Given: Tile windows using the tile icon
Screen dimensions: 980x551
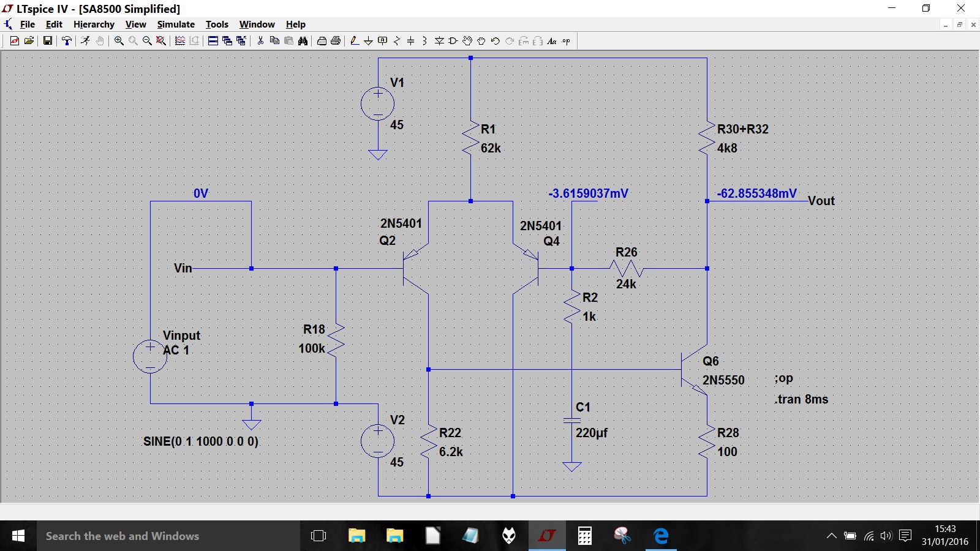Looking at the screenshot, I should 213,41.
